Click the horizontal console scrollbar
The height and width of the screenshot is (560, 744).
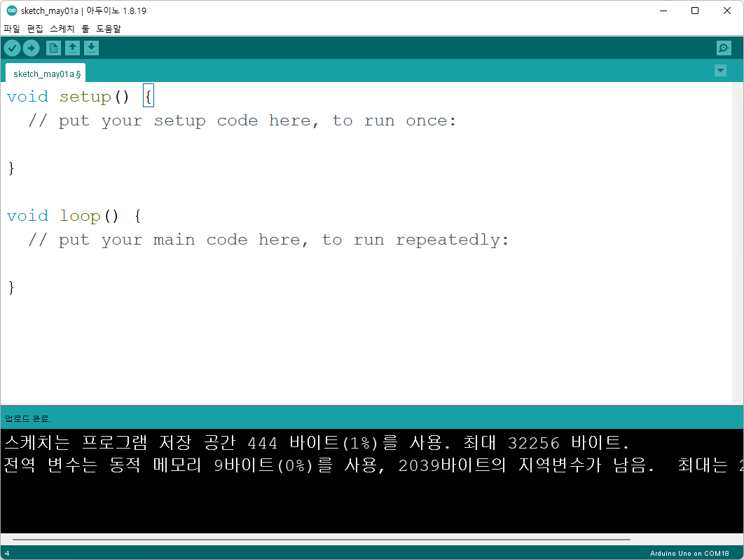tap(322, 540)
